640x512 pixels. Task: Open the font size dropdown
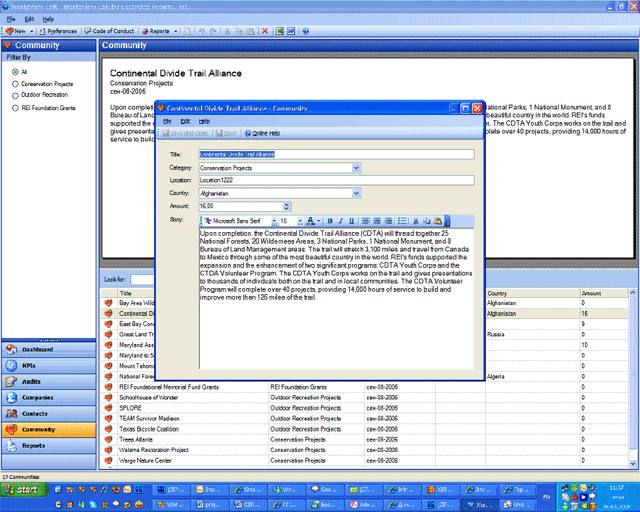[x=300, y=221]
